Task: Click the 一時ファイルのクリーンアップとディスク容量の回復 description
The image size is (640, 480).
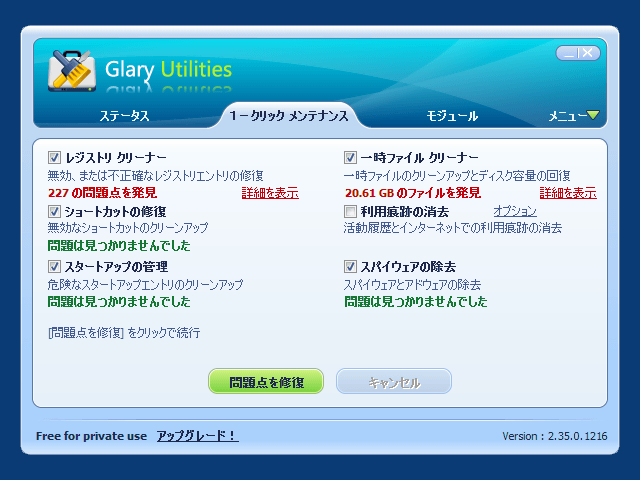Action: tap(457, 176)
